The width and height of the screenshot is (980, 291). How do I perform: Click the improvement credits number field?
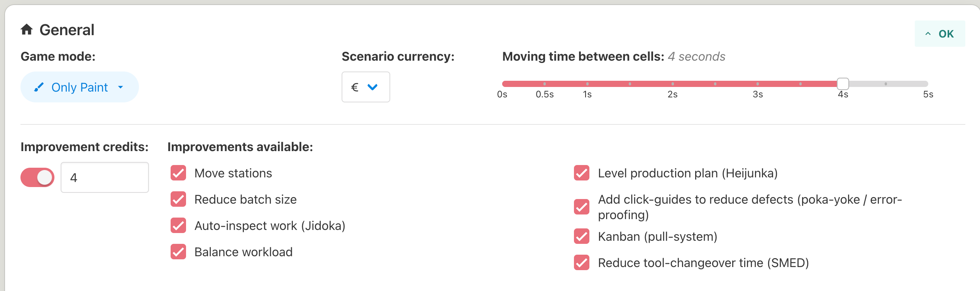(105, 177)
